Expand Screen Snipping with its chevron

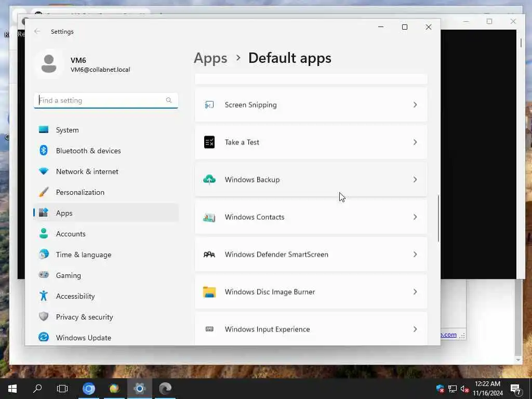[x=415, y=105]
